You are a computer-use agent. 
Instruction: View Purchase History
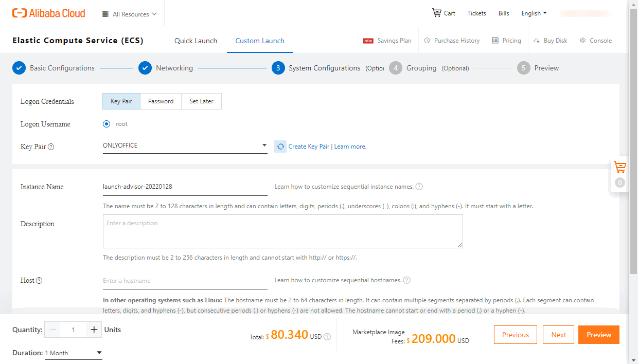pyautogui.click(x=456, y=40)
